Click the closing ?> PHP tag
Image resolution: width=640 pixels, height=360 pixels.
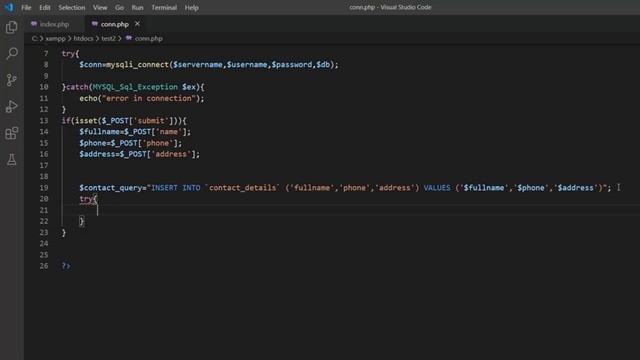pyautogui.click(x=66, y=266)
